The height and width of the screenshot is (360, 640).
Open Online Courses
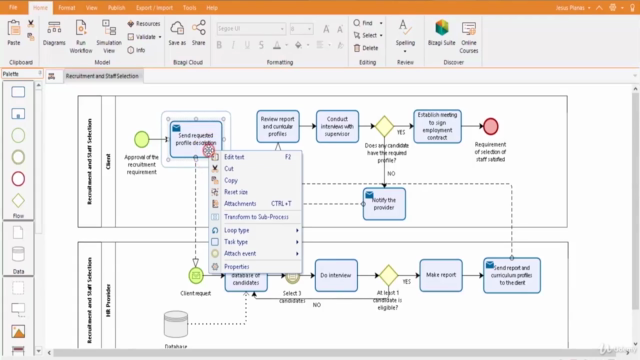469,36
